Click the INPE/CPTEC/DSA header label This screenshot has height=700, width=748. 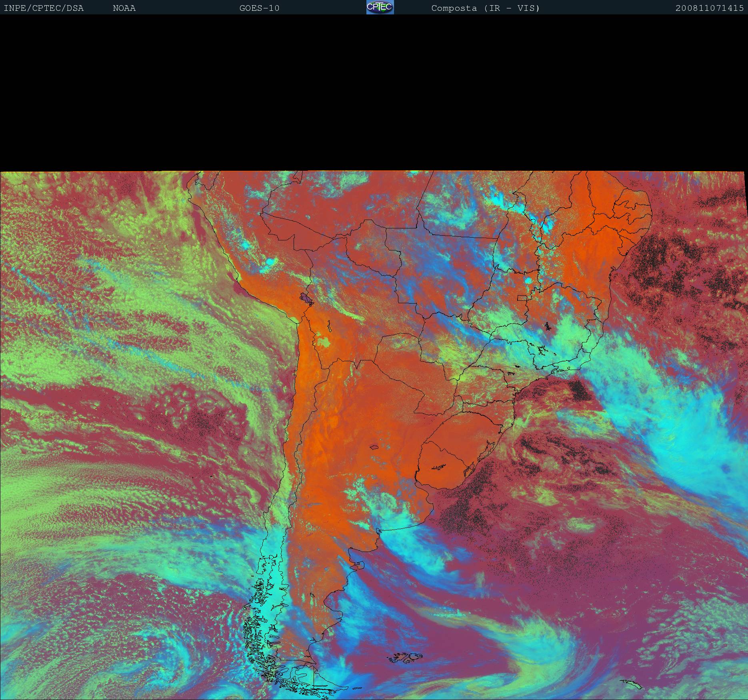point(44,8)
